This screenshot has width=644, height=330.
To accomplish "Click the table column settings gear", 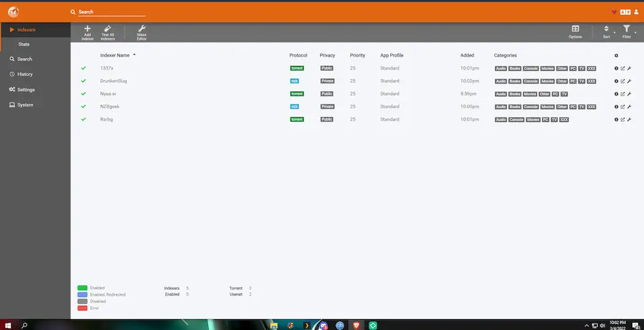I will click(616, 55).
